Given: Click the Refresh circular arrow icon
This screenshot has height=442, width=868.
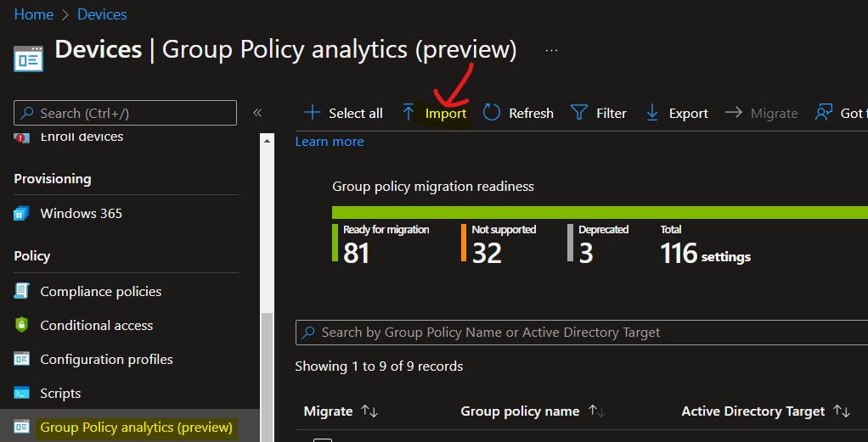Looking at the screenshot, I should coord(492,112).
